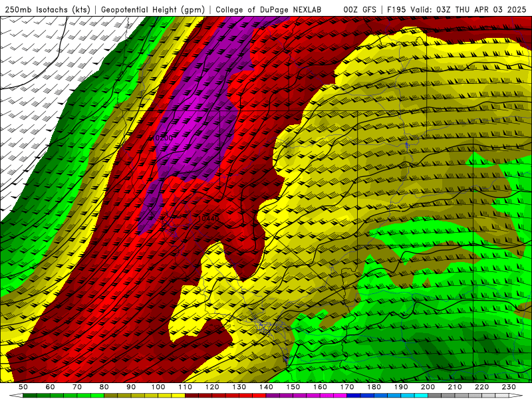The width and height of the screenshot is (532, 399).
Task: Click the "F195" forecast hour text
Action: click(396, 9)
